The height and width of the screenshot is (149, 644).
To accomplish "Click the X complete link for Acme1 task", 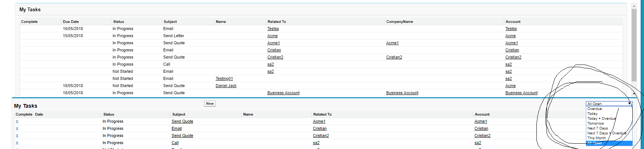I will (x=17, y=122).
